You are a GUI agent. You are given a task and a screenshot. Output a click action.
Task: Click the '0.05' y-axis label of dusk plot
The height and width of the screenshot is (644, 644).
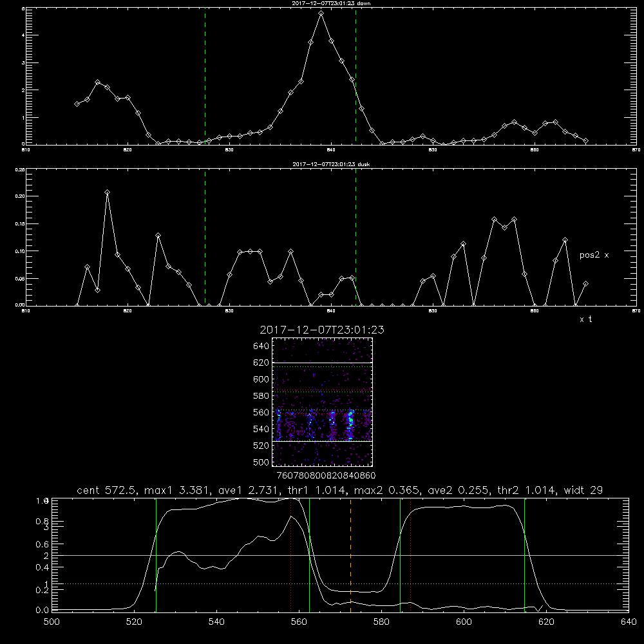click(x=20, y=278)
